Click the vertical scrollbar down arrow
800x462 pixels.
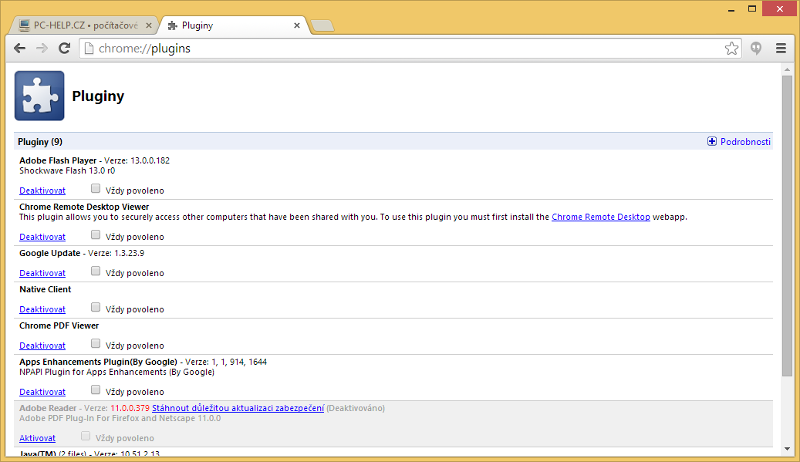[x=788, y=455]
